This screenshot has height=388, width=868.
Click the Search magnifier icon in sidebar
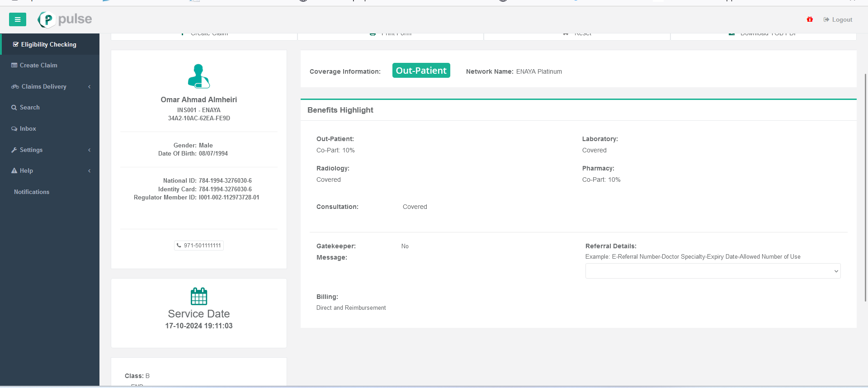click(x=14, y=108)
